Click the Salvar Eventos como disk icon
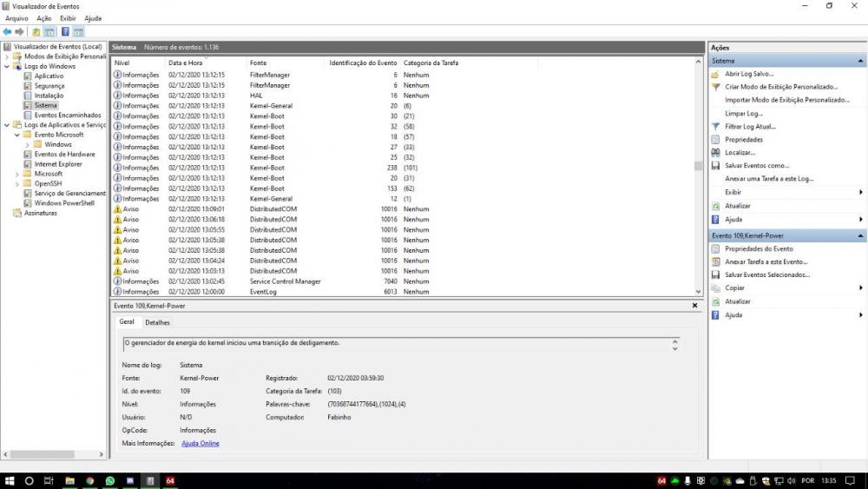 tap(715, 166)
